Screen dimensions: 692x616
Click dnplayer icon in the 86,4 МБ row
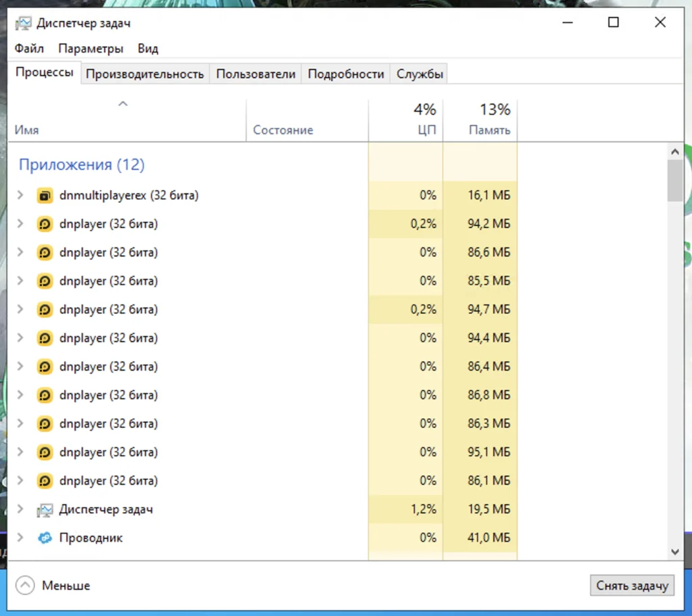tap(45, 366)
